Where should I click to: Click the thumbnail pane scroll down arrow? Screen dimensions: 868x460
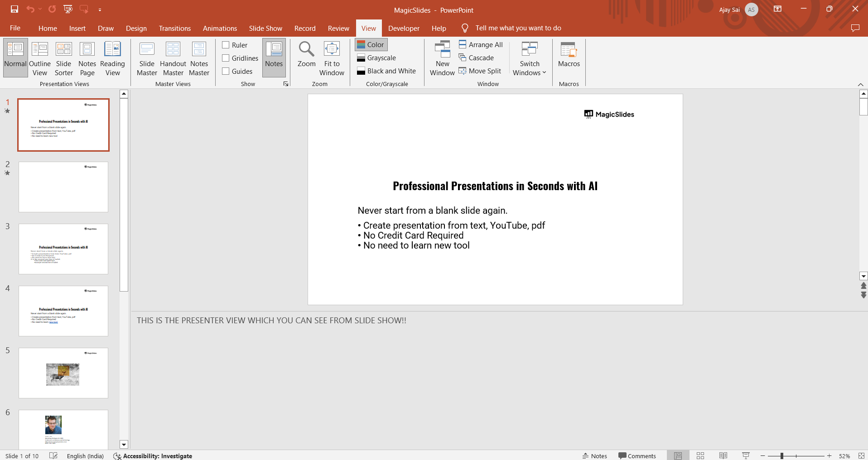click(124, 445)
